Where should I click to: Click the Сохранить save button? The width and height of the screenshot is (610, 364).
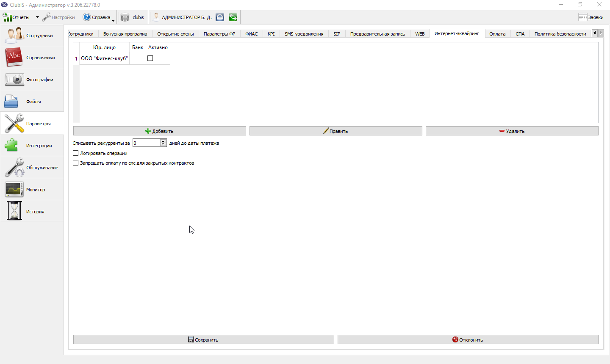coord(204,339)
